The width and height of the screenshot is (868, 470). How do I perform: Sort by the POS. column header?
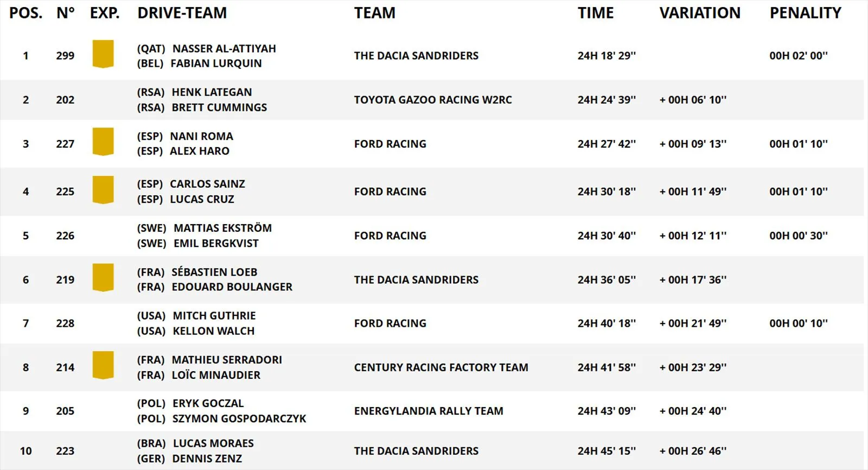pyautogui.click(x=25, y=13)
